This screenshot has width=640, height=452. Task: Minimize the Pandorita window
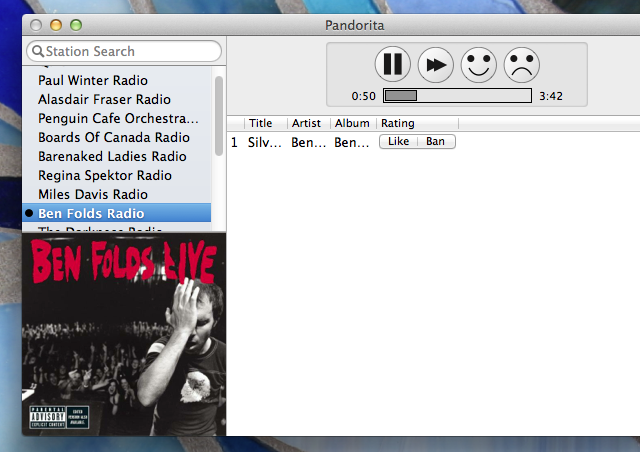click(x=56, y=25)
